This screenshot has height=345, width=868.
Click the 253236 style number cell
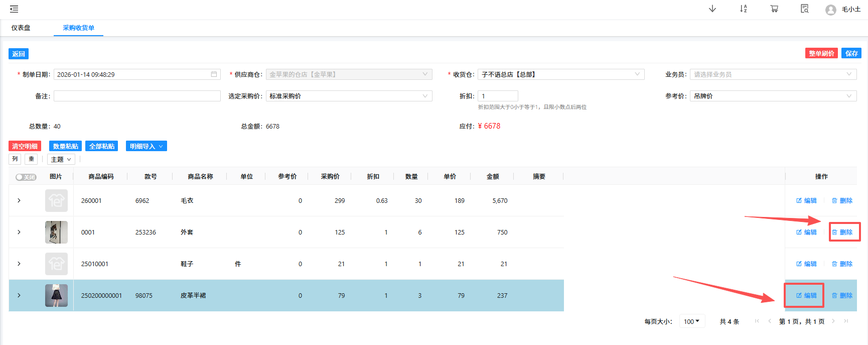click(146, 232)
